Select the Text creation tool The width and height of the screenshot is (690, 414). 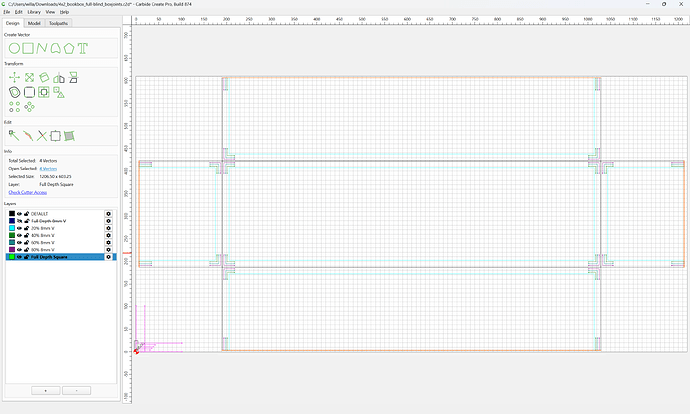(x=83, y=48)
